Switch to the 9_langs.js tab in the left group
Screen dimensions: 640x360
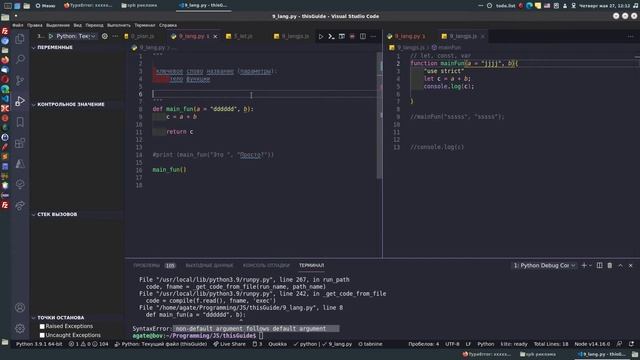295,36
